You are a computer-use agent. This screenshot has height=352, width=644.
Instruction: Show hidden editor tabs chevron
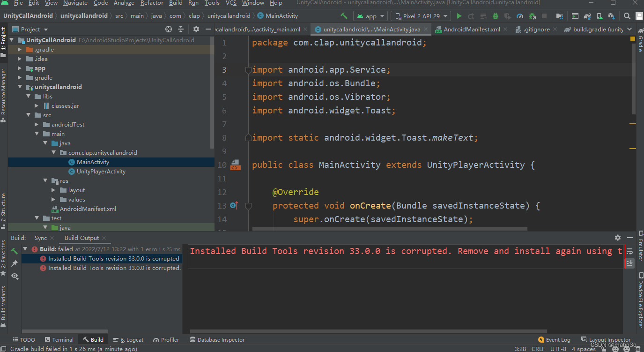tap(629, 29)
